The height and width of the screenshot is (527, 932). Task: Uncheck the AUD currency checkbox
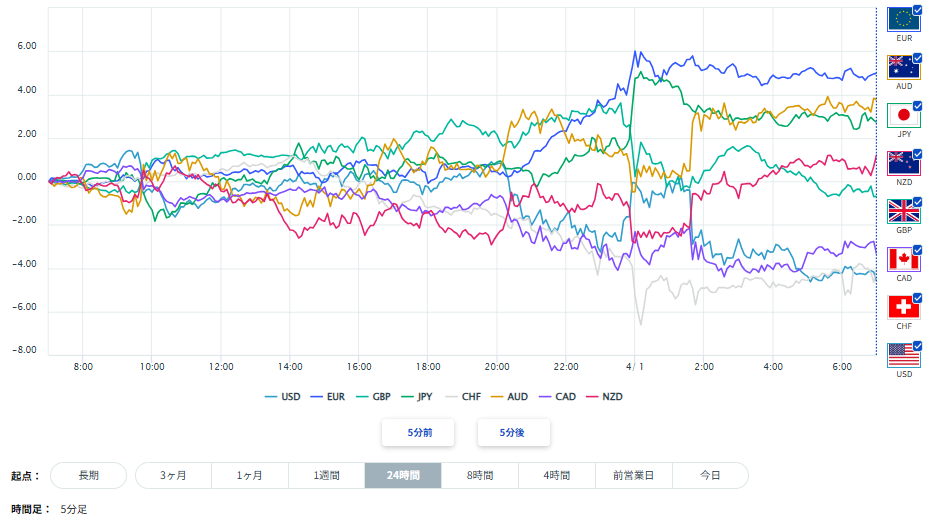click(918, 58)
